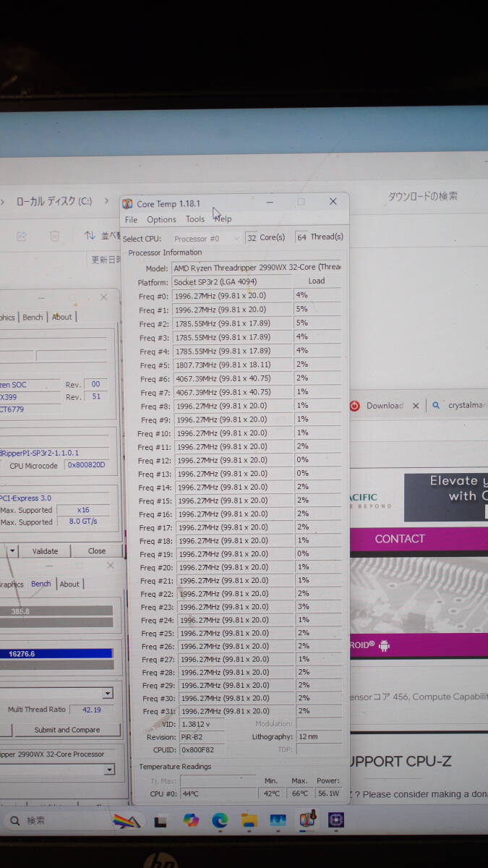Click the red power icon on the Download tab
This screenshot has height=868, width=488.
(x=354, y=406)
